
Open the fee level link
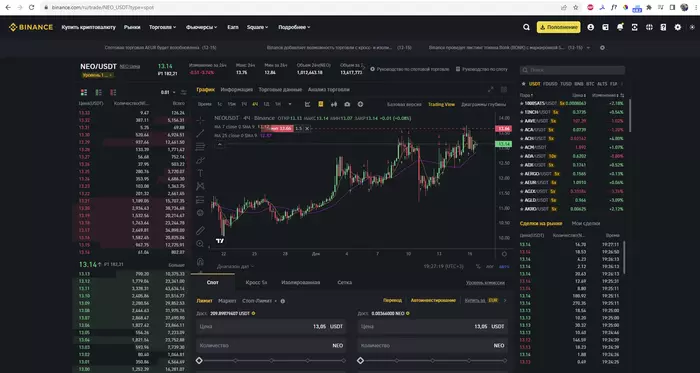tap(485, 283)
